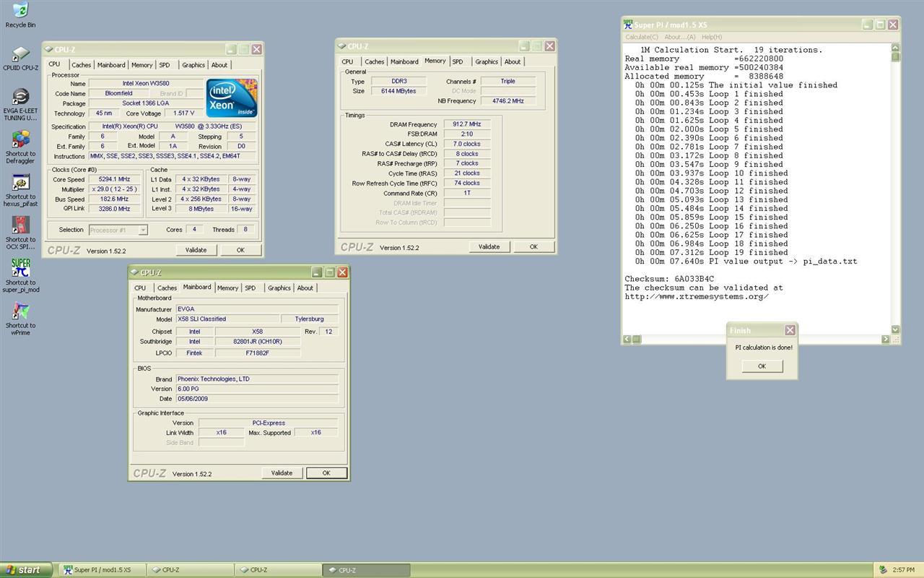Screen dimensions: 924x578
Task: Open About tab in Mainboard CPU-Z window
Action: (305, 288)
